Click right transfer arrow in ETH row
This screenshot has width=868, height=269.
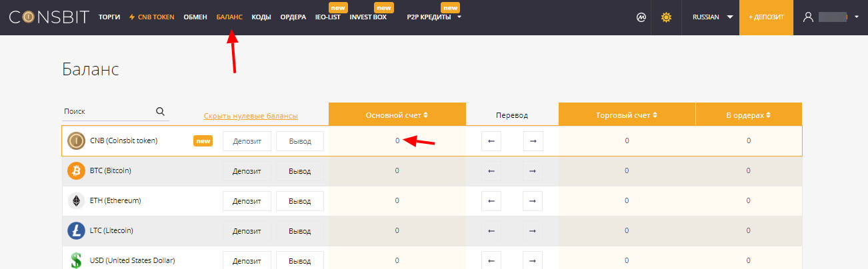[x=533, y=201]
